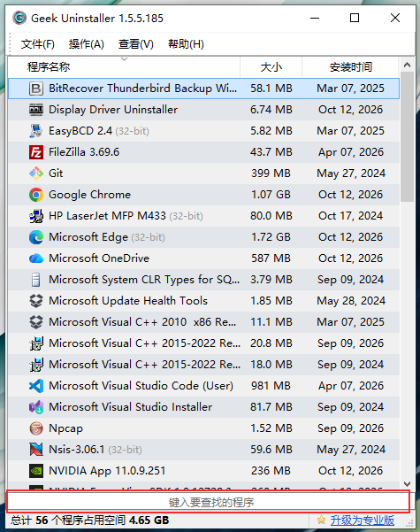This screenshot has height=532, width=420.
Task: Open the 操作(A) menu
Action: (86, 44)
